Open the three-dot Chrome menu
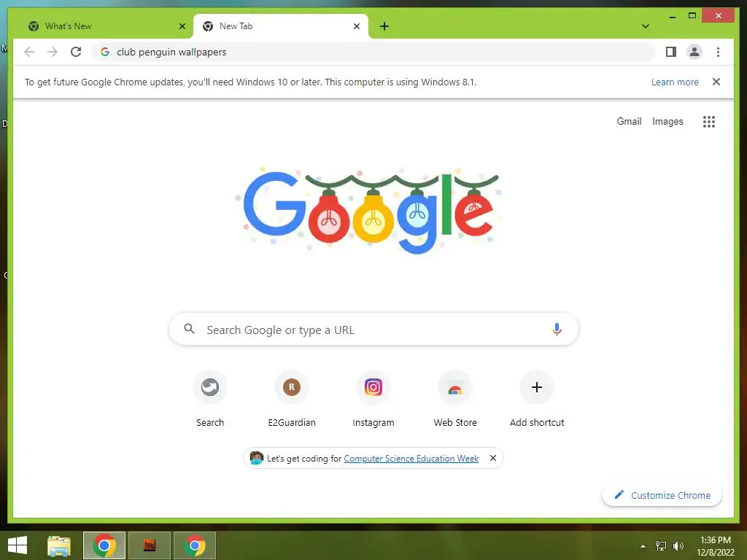 (x=718, y=52)
